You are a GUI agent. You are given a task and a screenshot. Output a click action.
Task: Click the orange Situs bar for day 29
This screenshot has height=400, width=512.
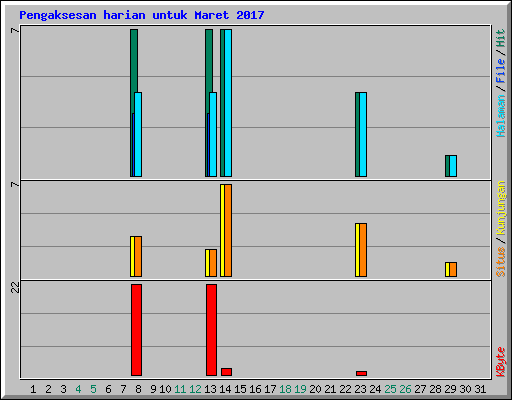(453, 269)
